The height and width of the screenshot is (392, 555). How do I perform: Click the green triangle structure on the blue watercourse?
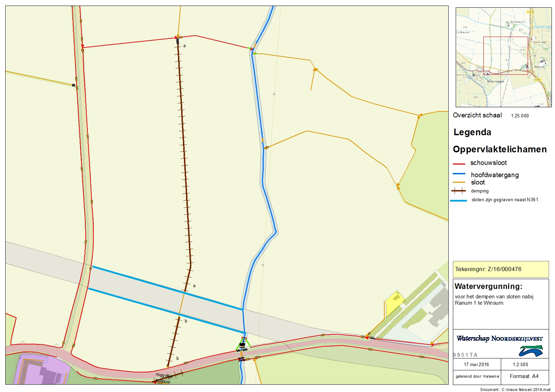pos(243,344)
